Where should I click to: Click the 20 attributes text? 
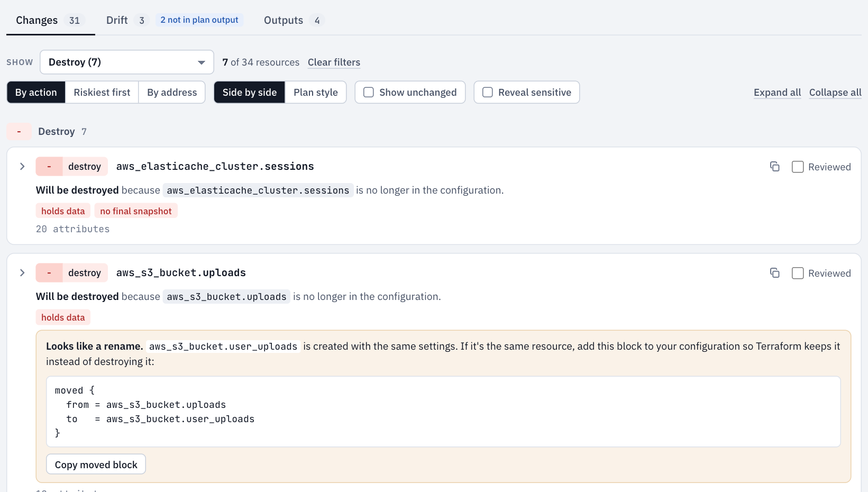(x=73, y=229)
